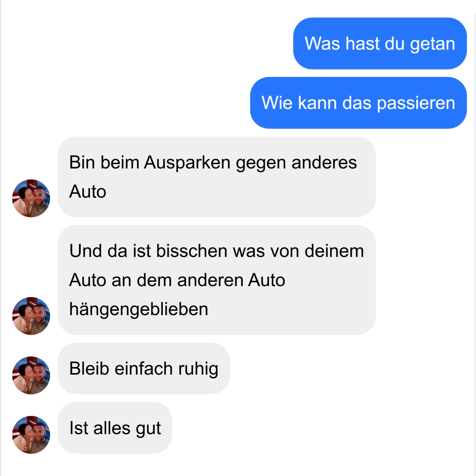
Task: Click profile picture next to "Bleib einfach ruhig"
Action: coord(31,375)
